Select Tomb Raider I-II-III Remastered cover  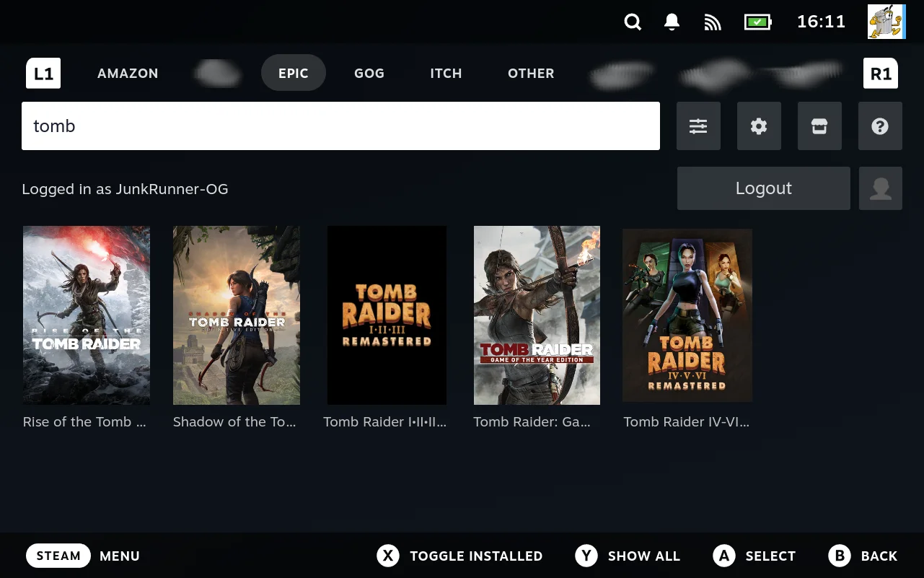(x=387, y=315)
